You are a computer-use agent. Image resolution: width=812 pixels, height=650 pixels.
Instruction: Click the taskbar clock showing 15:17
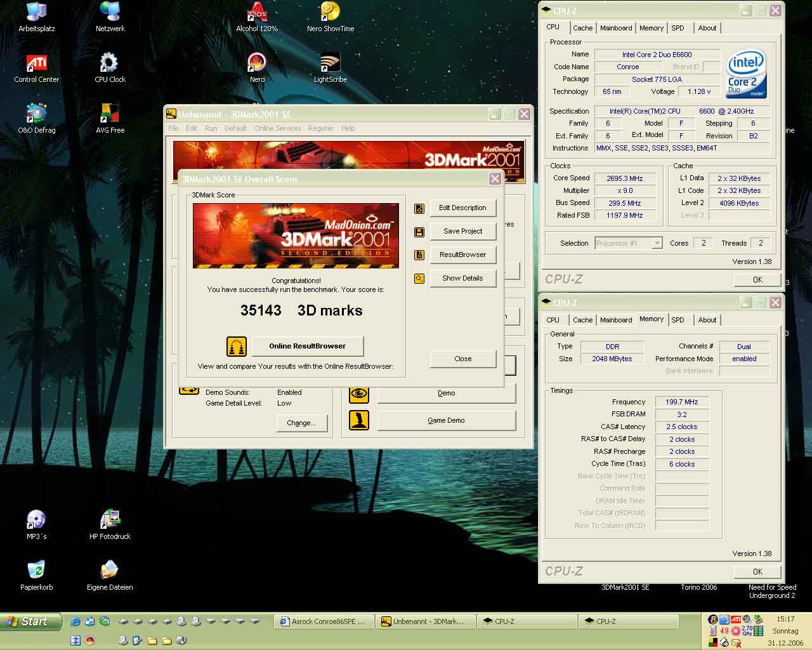tap(785, 619)
